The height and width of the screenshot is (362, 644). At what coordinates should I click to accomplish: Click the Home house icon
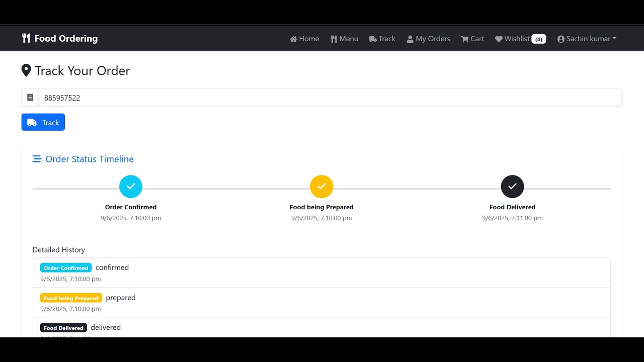click(x=293, y=39)
